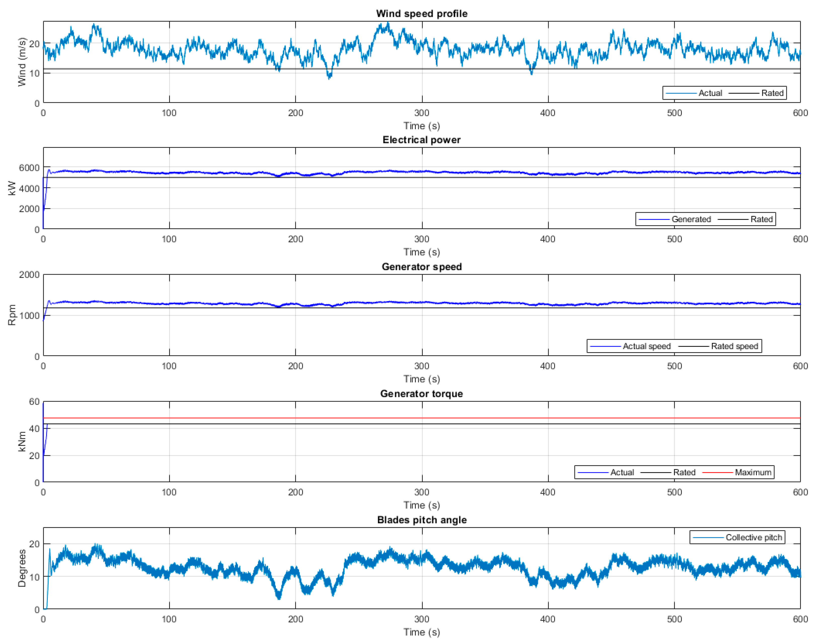818x644 pixels.
Task: Click the Generator torque plot title
Action: click(421, 394)
